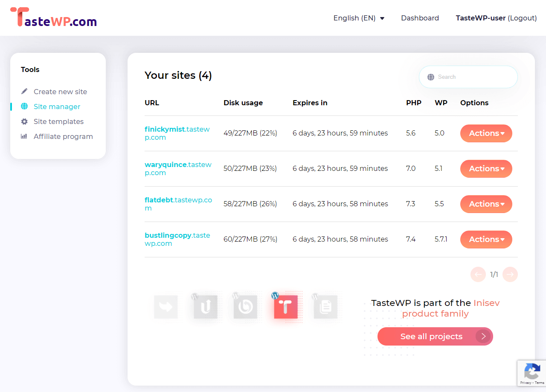Click the TasteWP.com logo
546x392 pixels.
(53, 17)
